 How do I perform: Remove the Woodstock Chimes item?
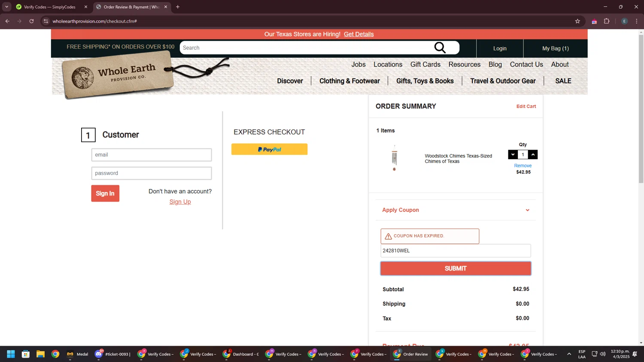tap(523, 166)
